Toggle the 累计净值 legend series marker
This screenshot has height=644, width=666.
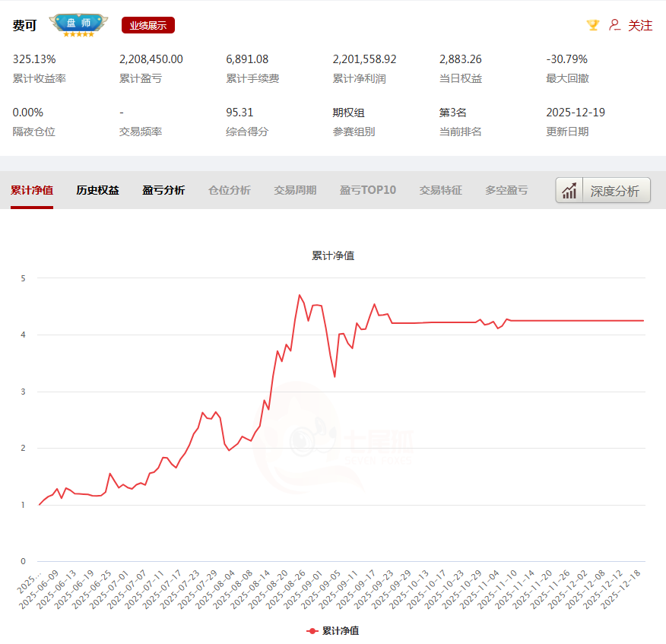[312, 631]
